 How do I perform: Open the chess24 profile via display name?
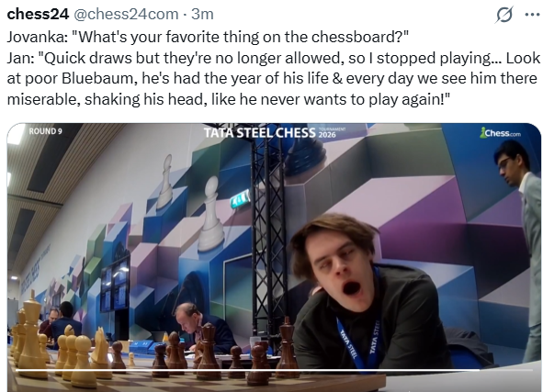pyautogui.click(x=38, y=14)
